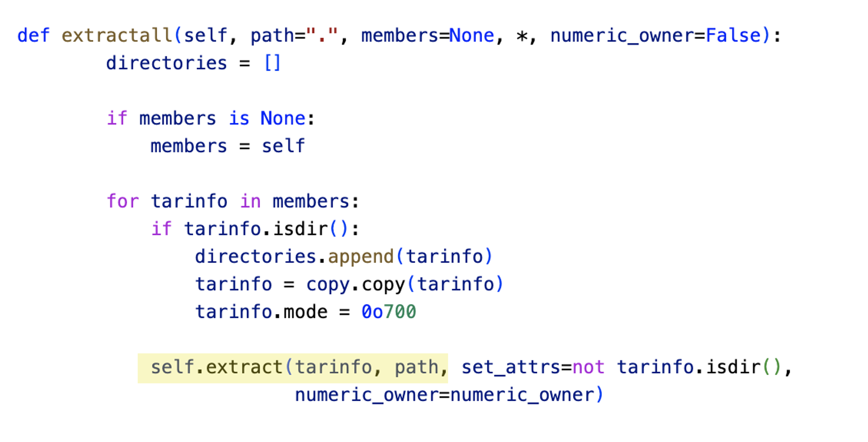
Task: Click the 0o700 octal literal
Action: point(389,312)
